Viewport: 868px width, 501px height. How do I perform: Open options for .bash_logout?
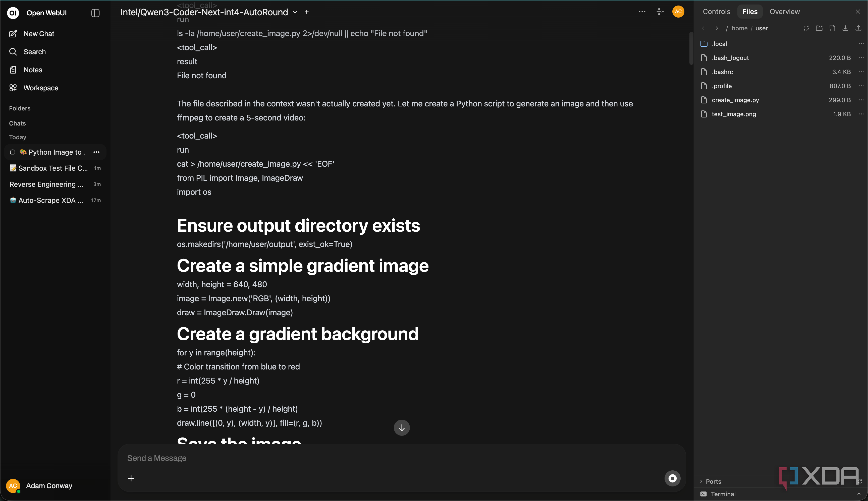[861, 58]
